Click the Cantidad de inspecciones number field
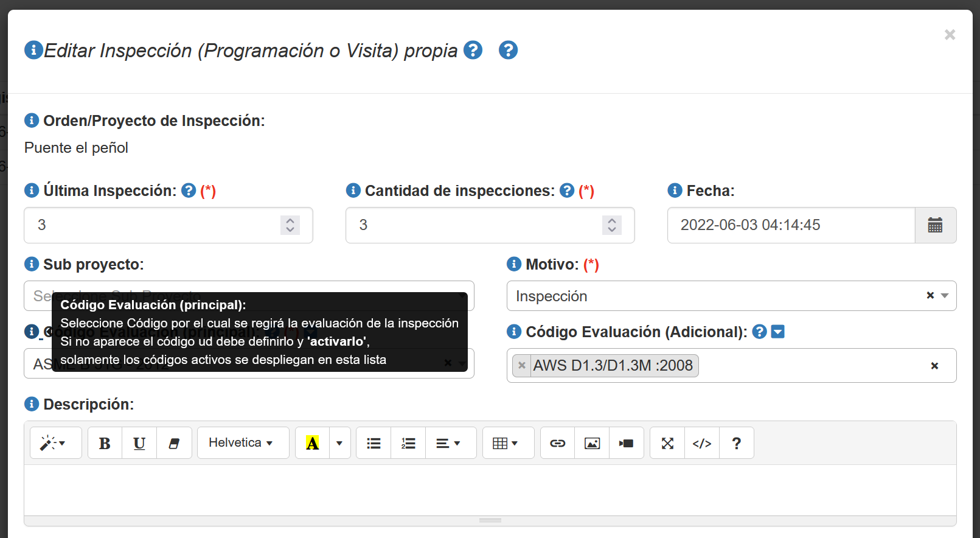The width and height of the screenshot is (980, 538). click(474, 225)
